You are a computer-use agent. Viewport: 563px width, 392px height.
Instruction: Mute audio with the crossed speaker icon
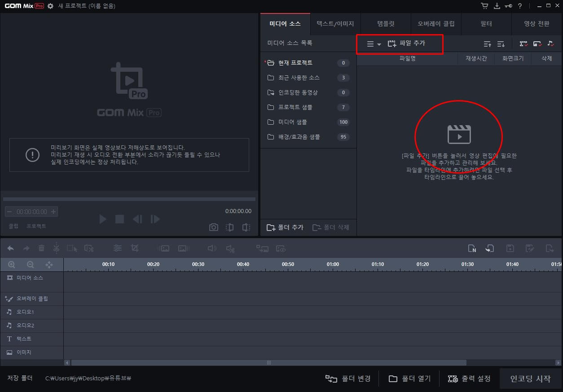click(230, 248)
